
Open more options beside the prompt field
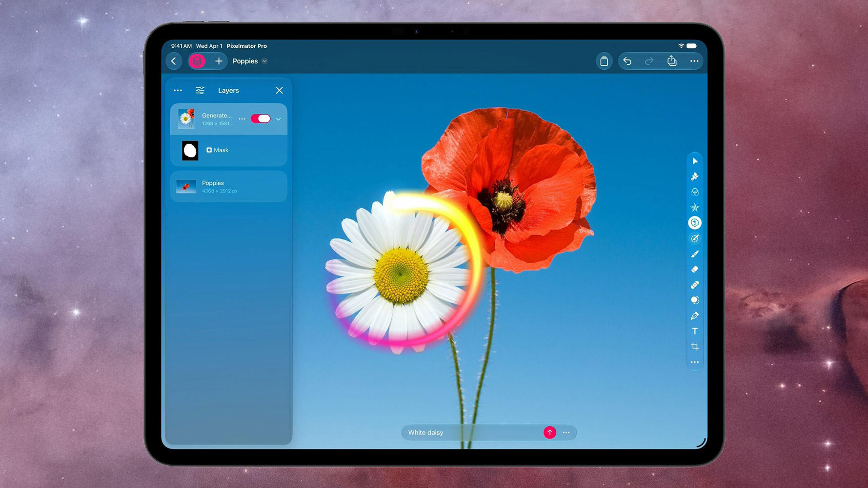click(566, 432)
